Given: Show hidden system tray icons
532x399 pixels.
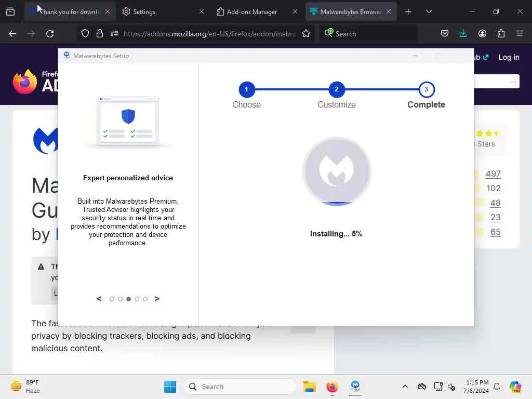Looking at the screenshot, I should point(405,387).
